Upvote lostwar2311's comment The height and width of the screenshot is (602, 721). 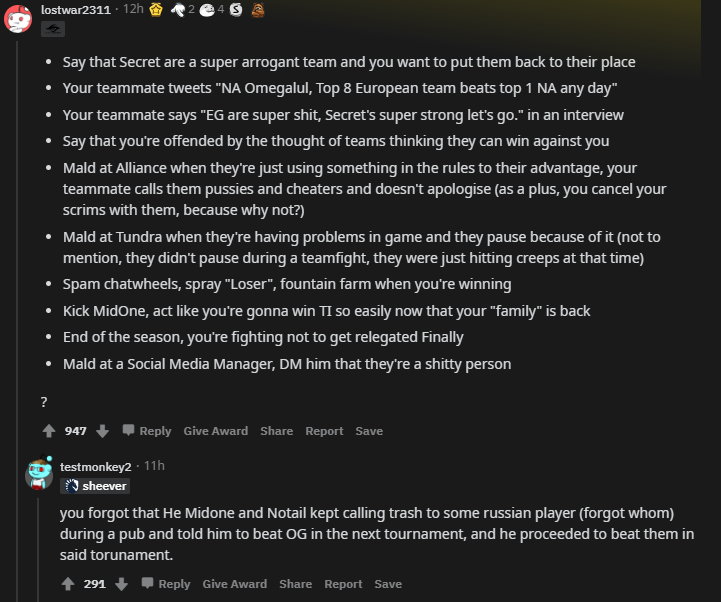point(49,431)
